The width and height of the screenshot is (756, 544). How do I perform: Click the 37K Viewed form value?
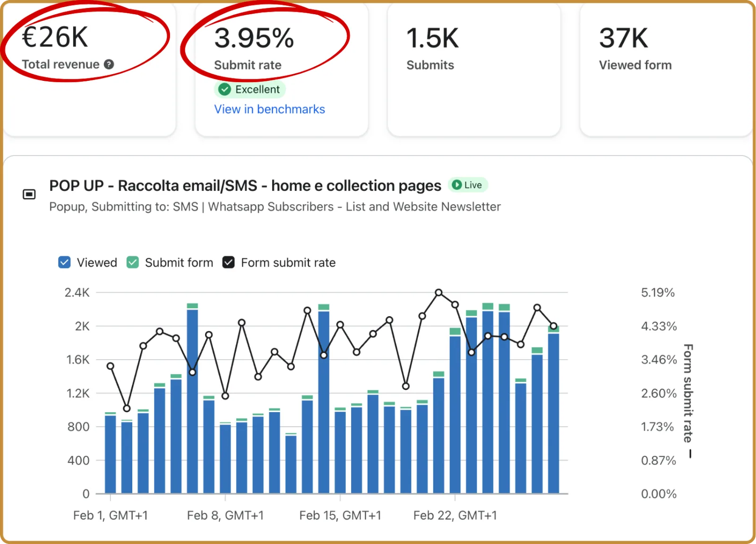click(x=624, y=38)
